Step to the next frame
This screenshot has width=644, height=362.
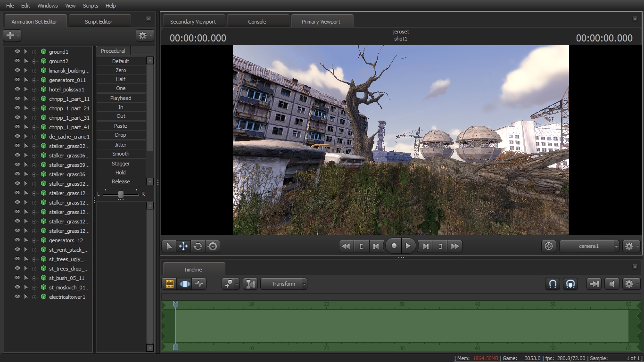425,246
